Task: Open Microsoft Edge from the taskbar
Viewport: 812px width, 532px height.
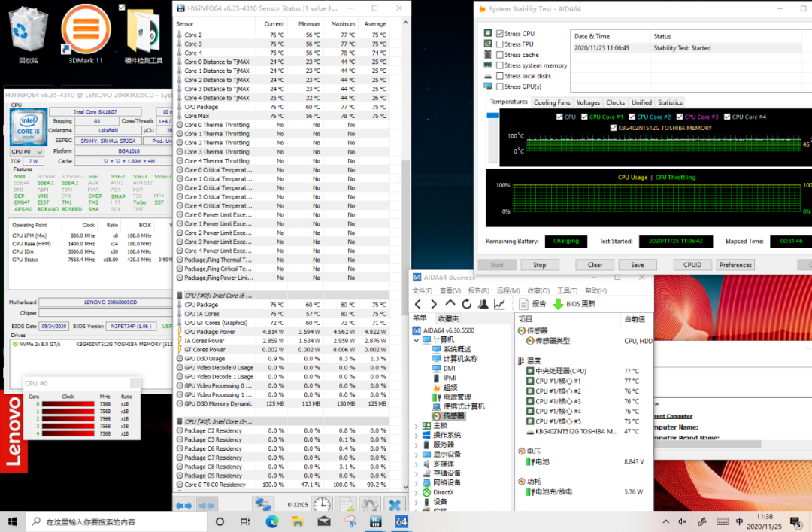Action: click(x=271, y=521)
